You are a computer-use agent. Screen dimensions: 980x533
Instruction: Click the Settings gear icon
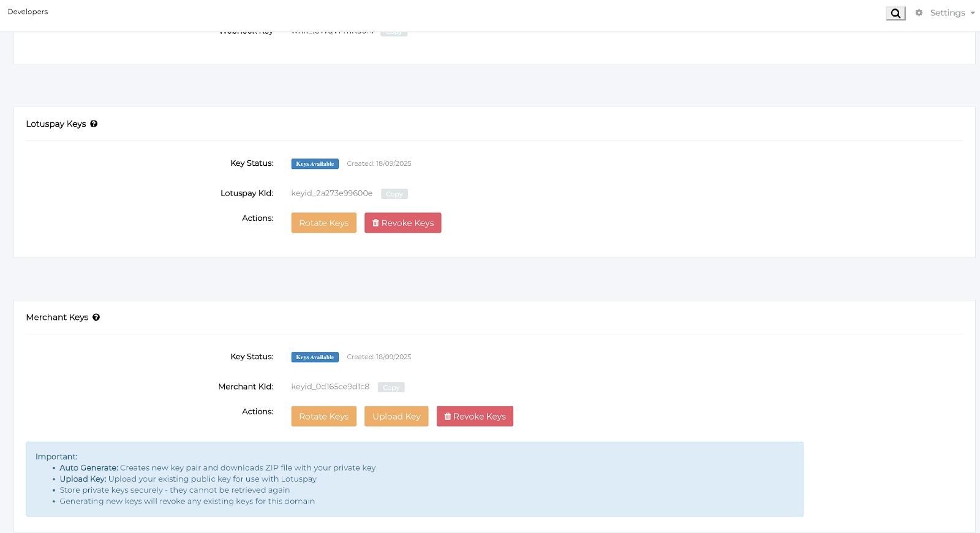point(919,13)
